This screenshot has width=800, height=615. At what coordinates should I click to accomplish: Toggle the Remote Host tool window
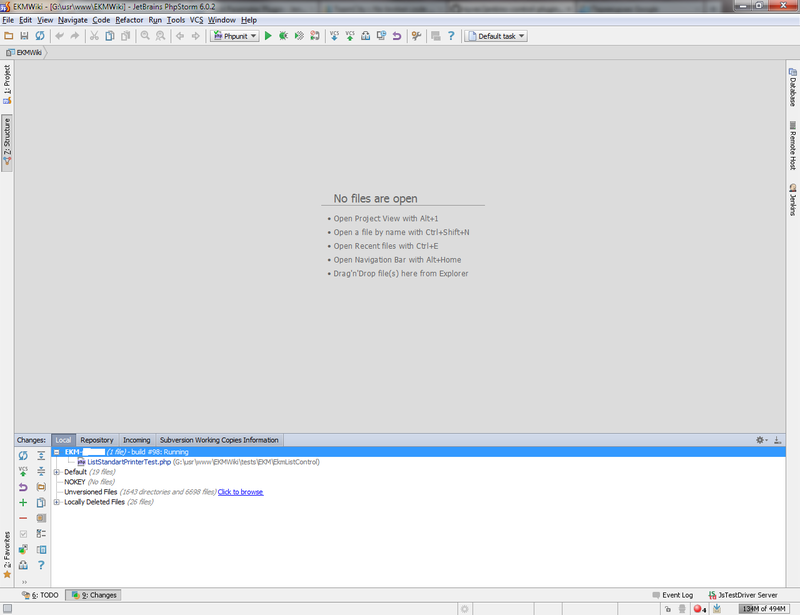click(x=792, y=145)
